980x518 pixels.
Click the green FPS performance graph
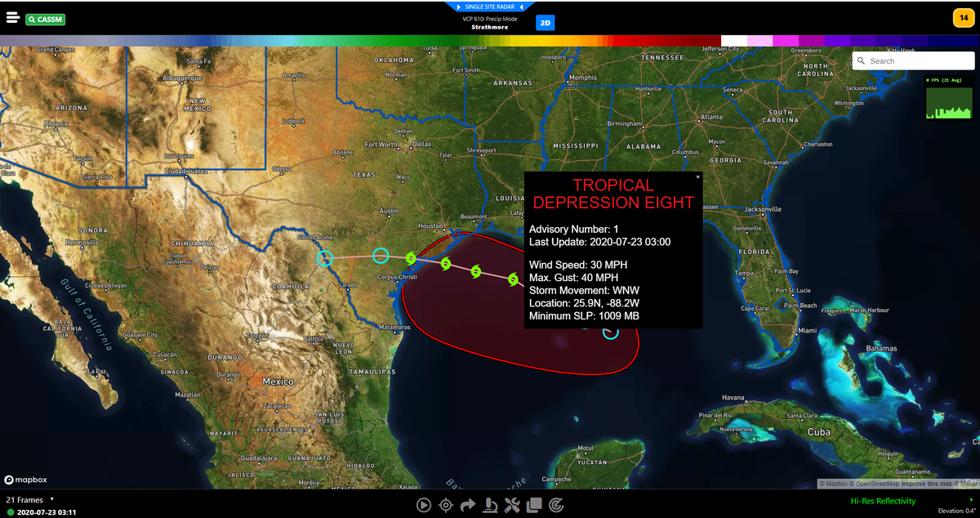[x=949, y=103]
